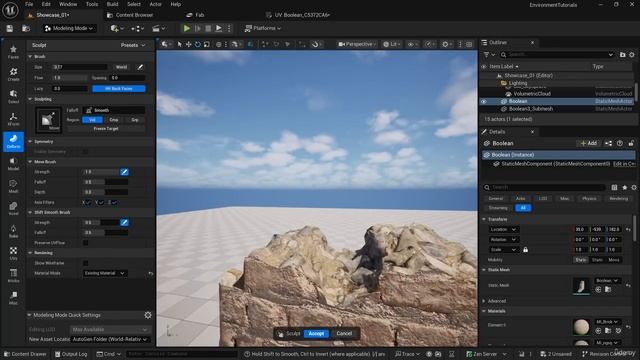Screen dimensions: 640x360
Task: Hide the Boolean actor eye toggle
Action: point(484,101)
